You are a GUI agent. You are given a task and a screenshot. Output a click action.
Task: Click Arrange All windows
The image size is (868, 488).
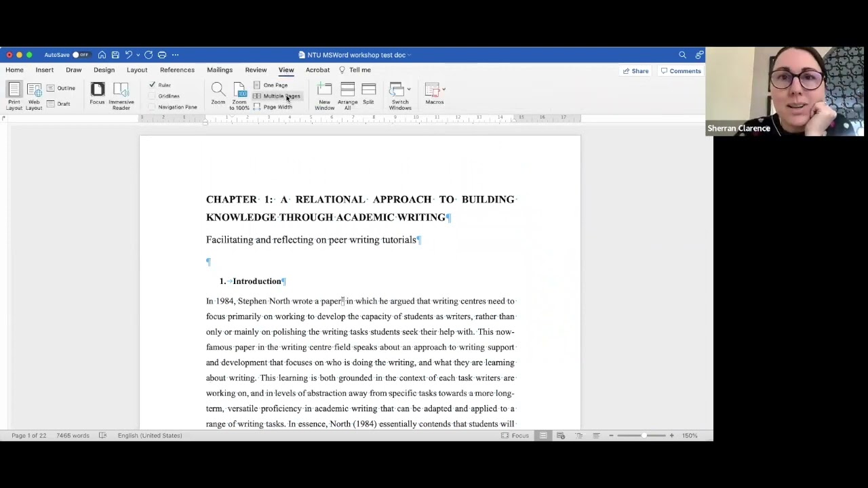pos(347,96)
